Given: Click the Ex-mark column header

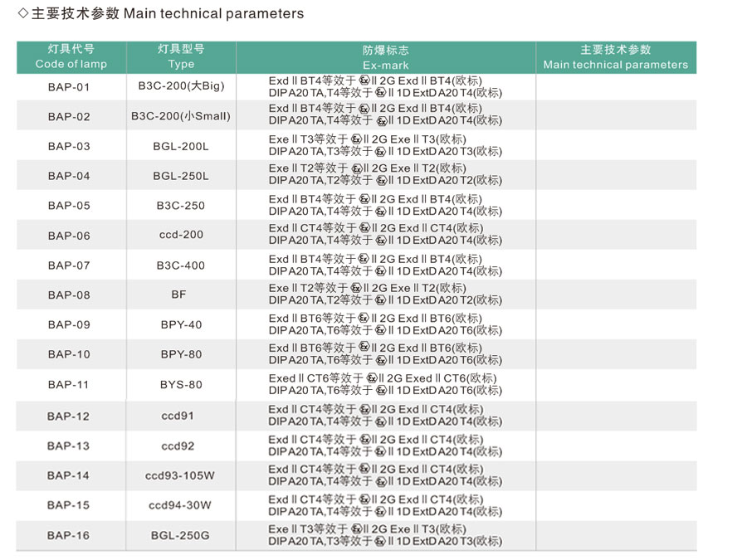Looking at the screenshot, I should point(385,57).
